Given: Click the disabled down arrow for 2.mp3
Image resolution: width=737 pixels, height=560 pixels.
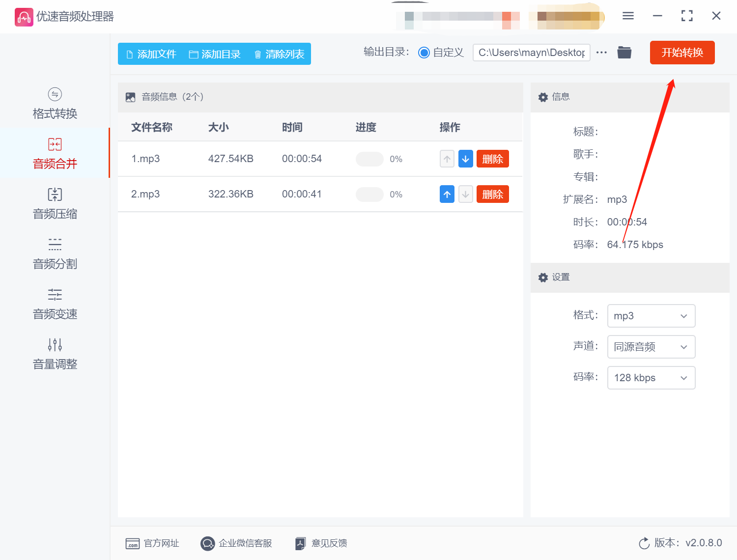Looking at the screenshot, I should pyautogui.click(x=465, y=194).
